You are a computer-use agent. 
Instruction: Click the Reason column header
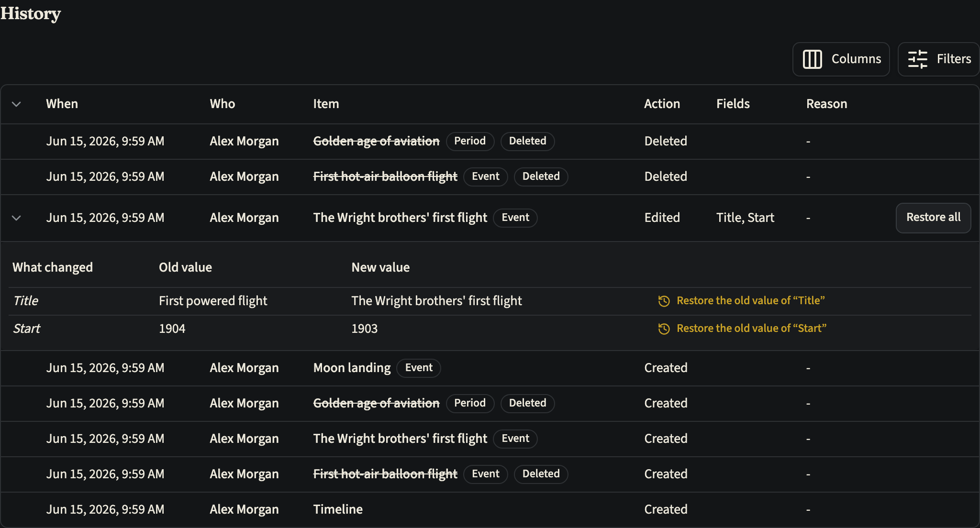[826, 104]
